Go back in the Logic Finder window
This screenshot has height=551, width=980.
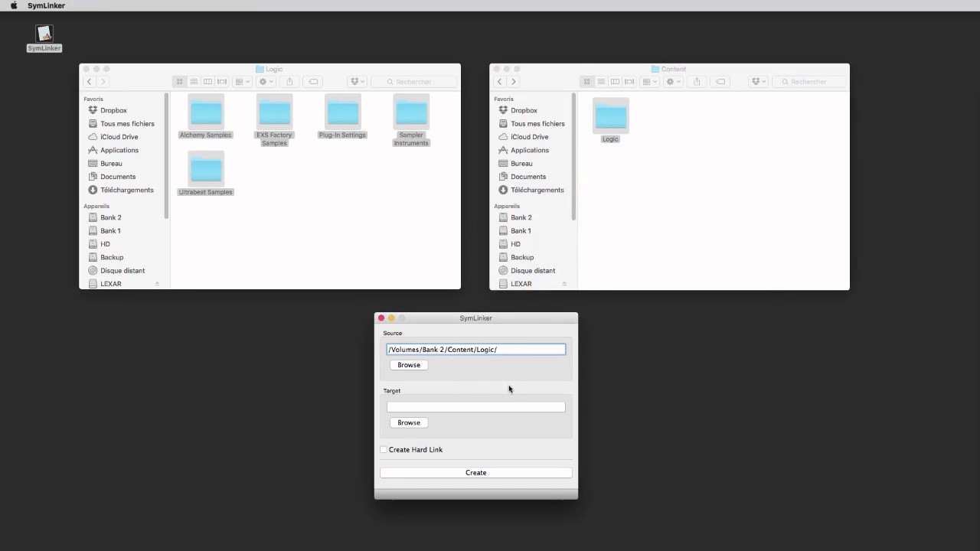(90, 82)
